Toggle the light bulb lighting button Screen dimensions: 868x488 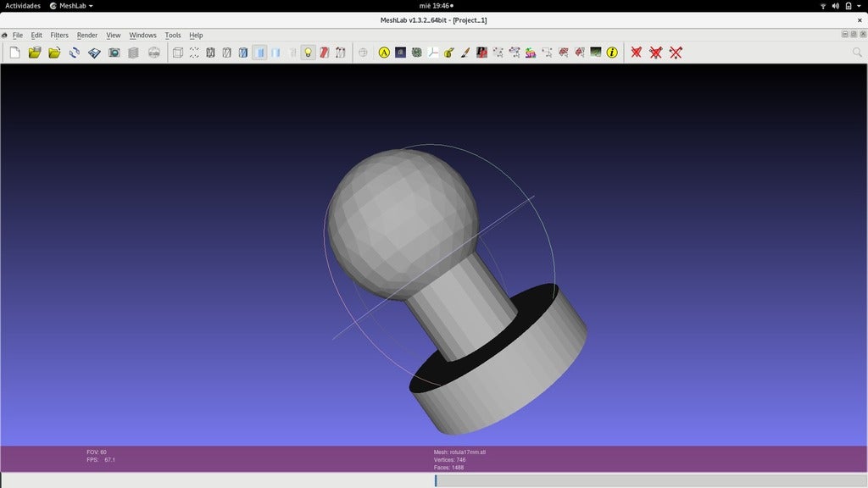[x=309, y=53]
